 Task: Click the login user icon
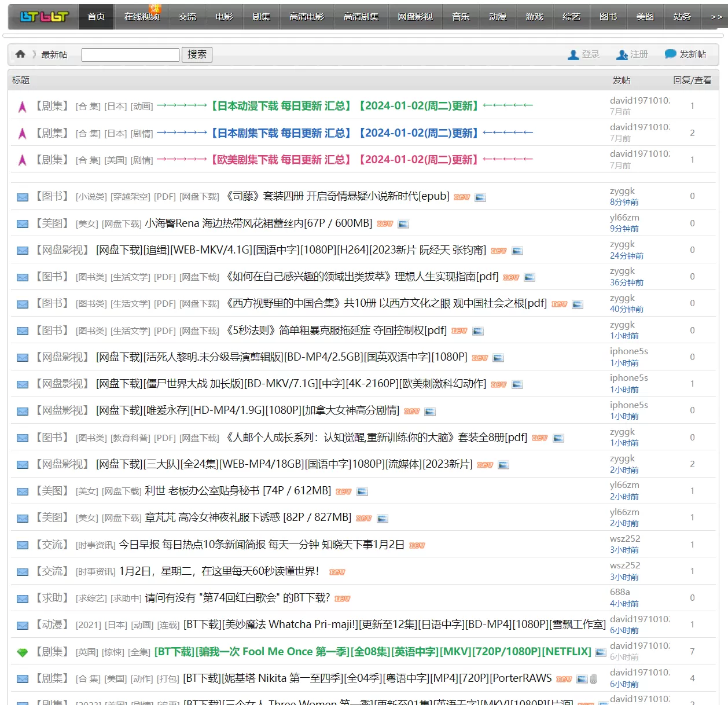click(x=573, y=54)
